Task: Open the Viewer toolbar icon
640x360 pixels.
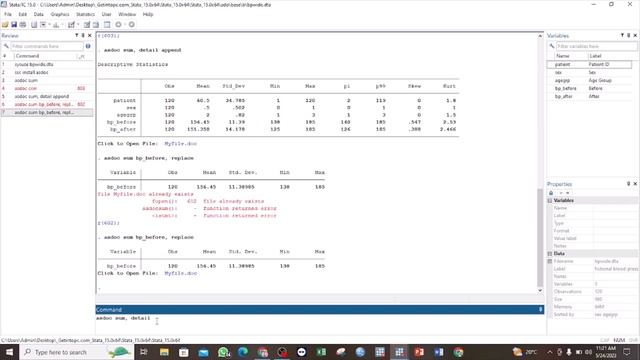Action: click(x=43, y=25)
